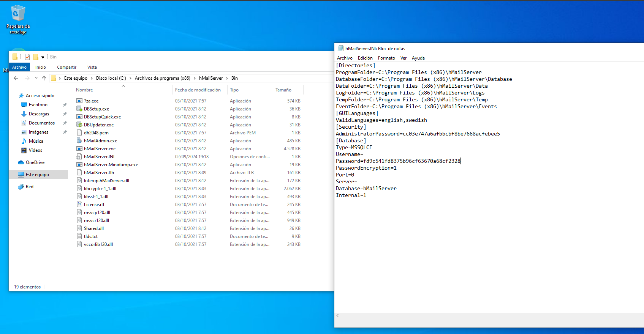Click the hMailServer.INI file icon

point(79,157)
